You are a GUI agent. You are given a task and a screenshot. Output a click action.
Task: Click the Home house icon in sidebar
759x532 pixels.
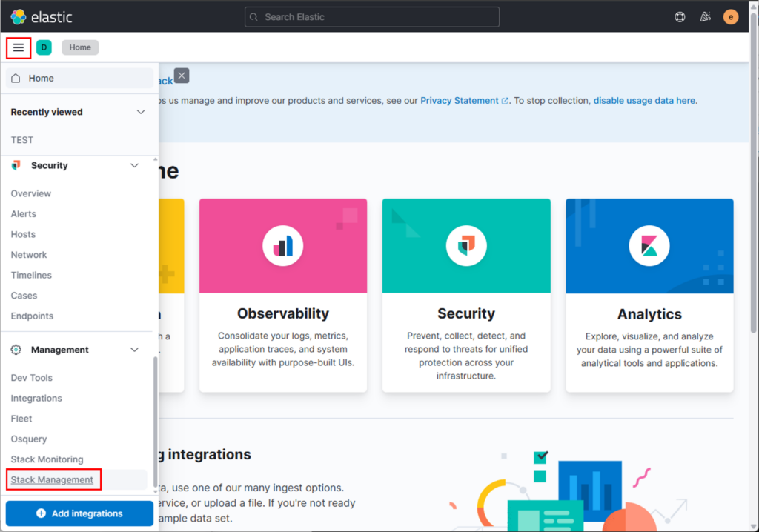pos(16,78)
